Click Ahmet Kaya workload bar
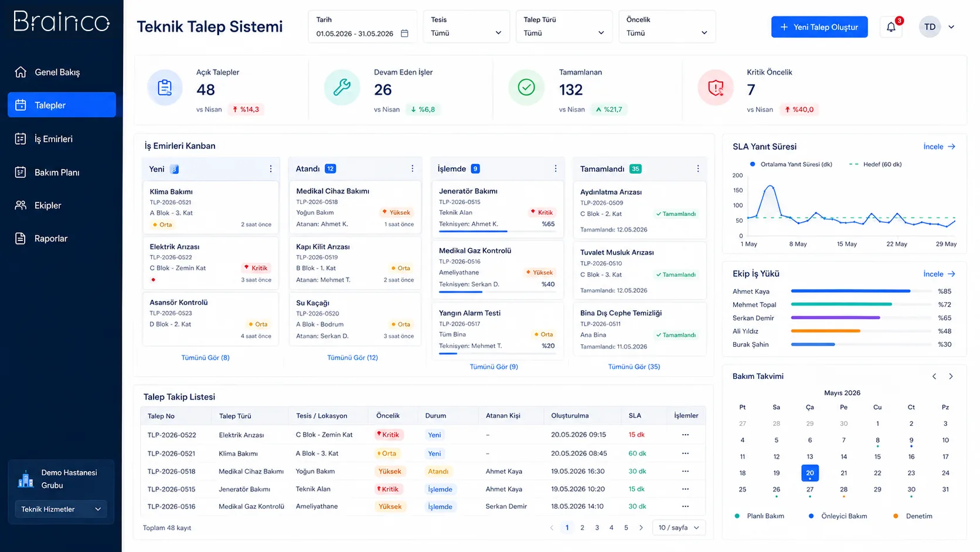This screenshot has width=980, height=552. (861, 291)
